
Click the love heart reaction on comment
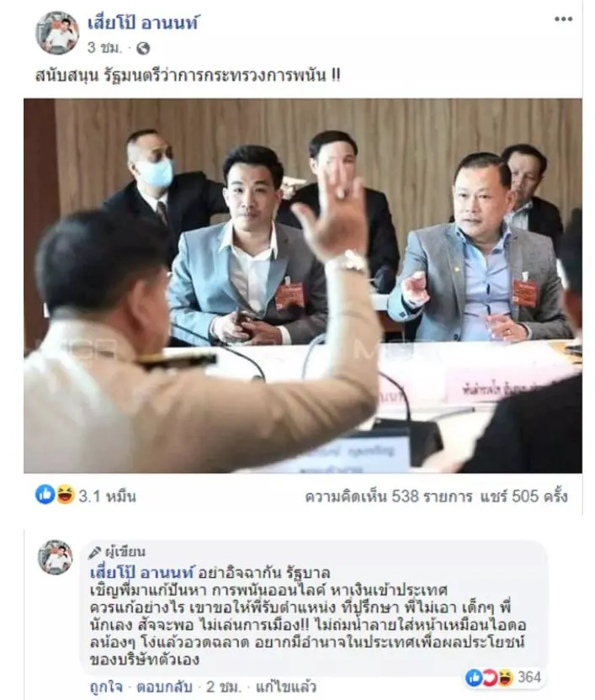pyautogui.click(x=489, y=677)
